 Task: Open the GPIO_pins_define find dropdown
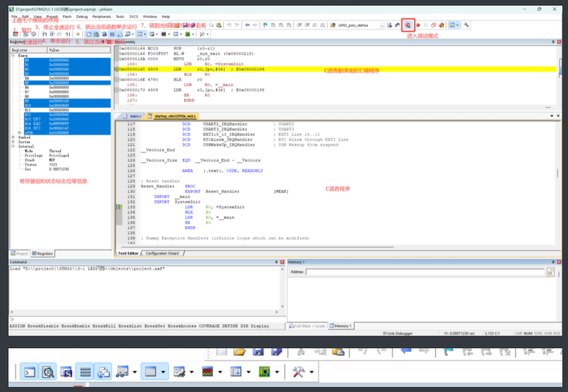382,26
